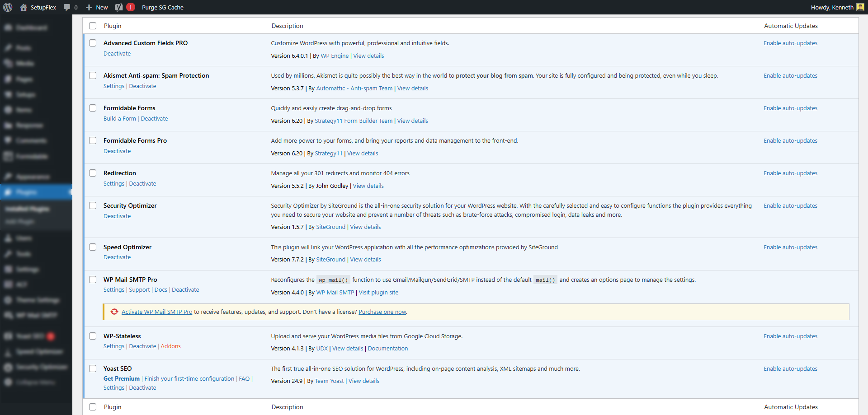The height and width of the screenshot is (415, 868).
Task: Click Purchase one now license link
Action: (x=382, y=312)
